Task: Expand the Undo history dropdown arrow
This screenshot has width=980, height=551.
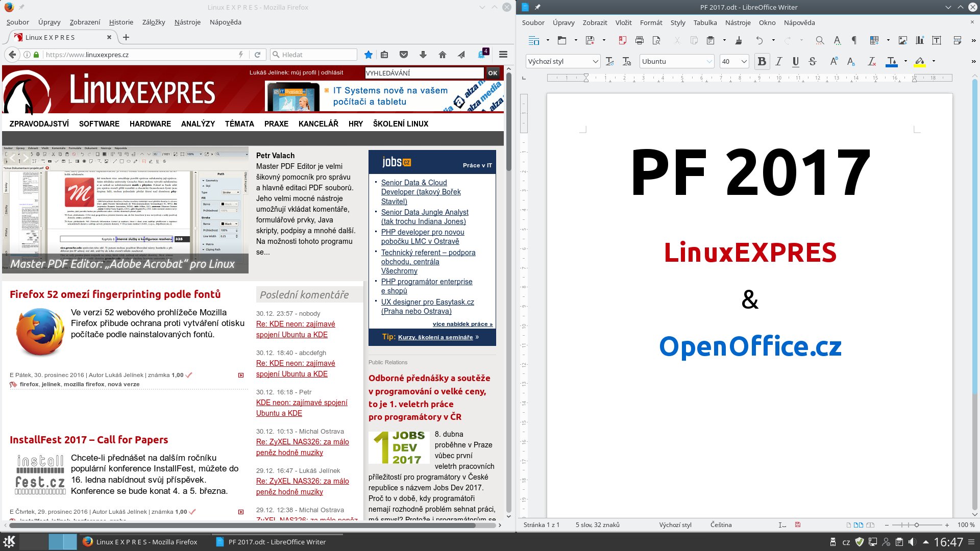Action: click(x=773, y=40)
